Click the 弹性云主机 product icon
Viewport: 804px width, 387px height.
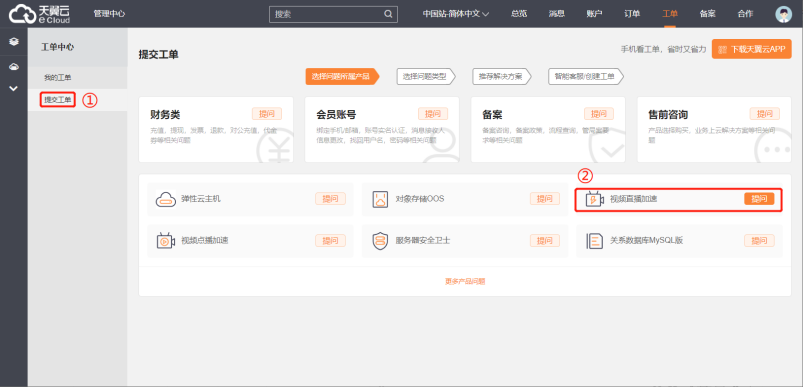pos(166,199)
